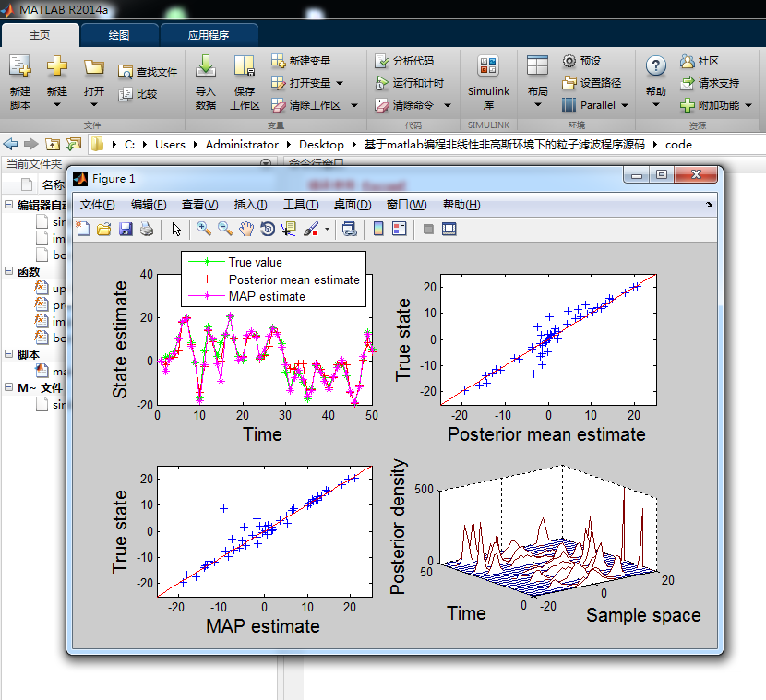Screen dimensions: 766x700
Task: Click the 新建变量 (New Variable) button
Action: [x=301, y=61]
